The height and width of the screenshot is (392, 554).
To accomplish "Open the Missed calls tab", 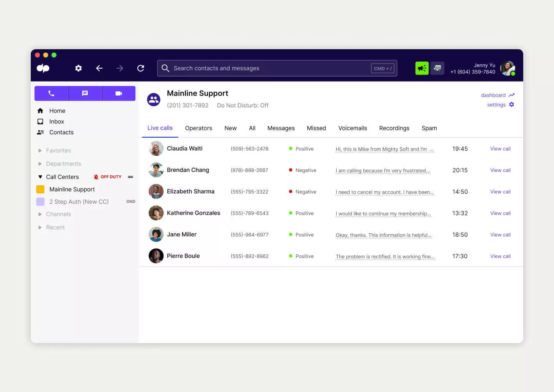I will [x=316, y=128].
